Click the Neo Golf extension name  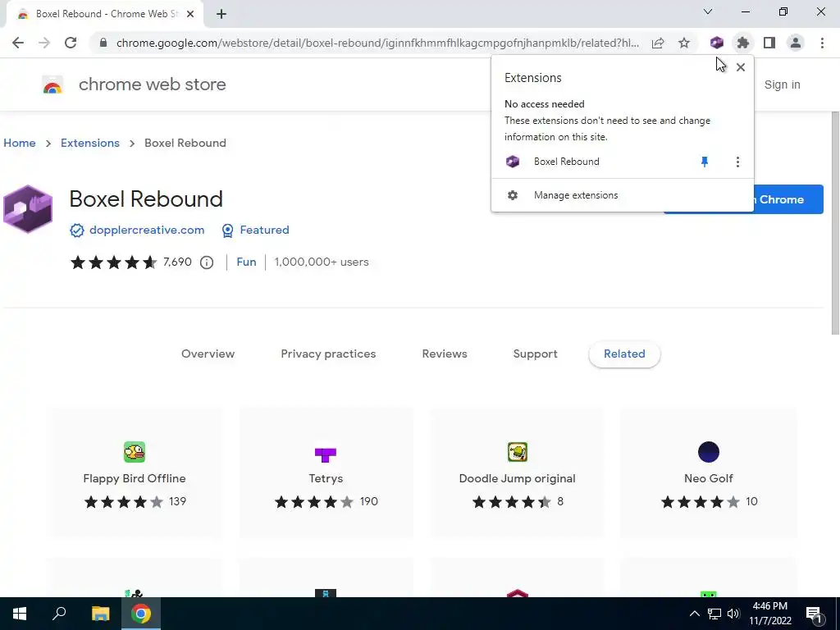coord(708,478)
